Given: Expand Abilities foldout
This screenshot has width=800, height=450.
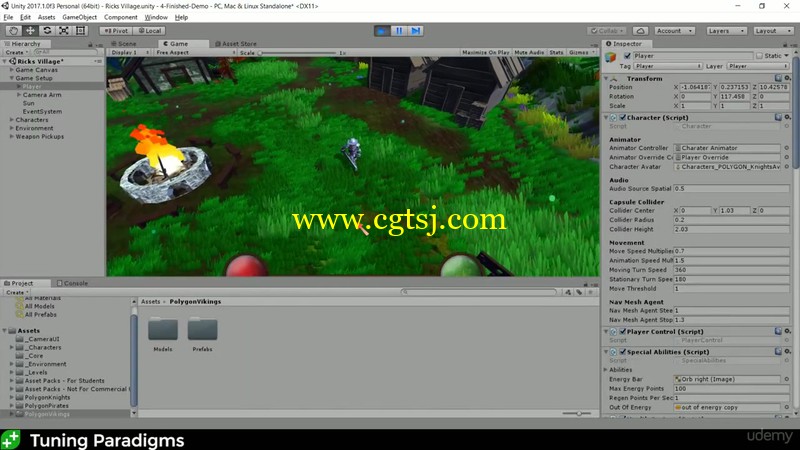Looking at the screenshot, I should point(606,370).
